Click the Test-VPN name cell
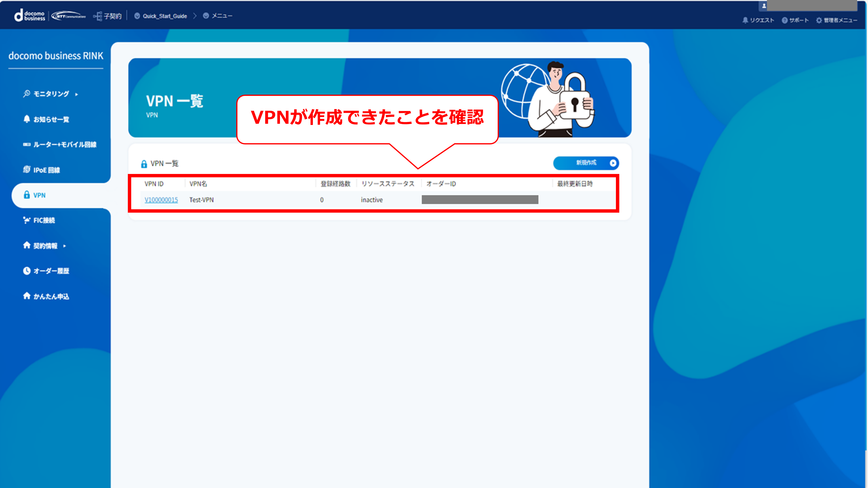 click(x=201, y=200)
